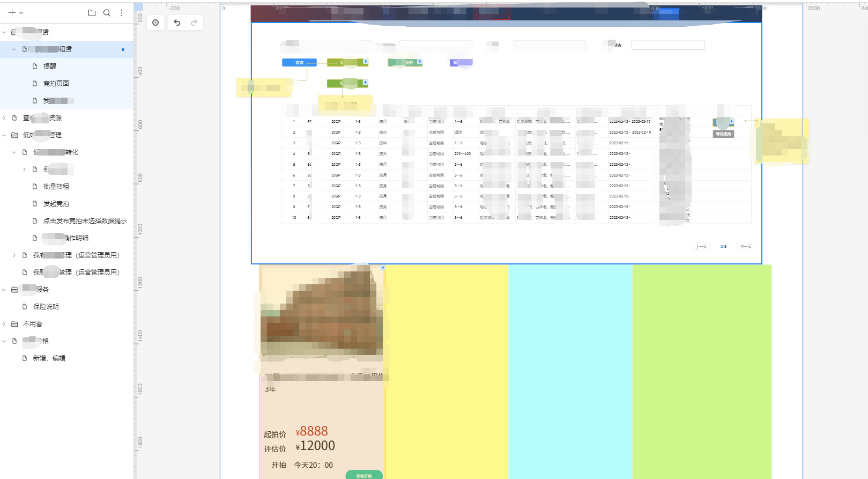Click the 按天 cell in table row 4
Screen dimensions: 868x479
(383, 154)
